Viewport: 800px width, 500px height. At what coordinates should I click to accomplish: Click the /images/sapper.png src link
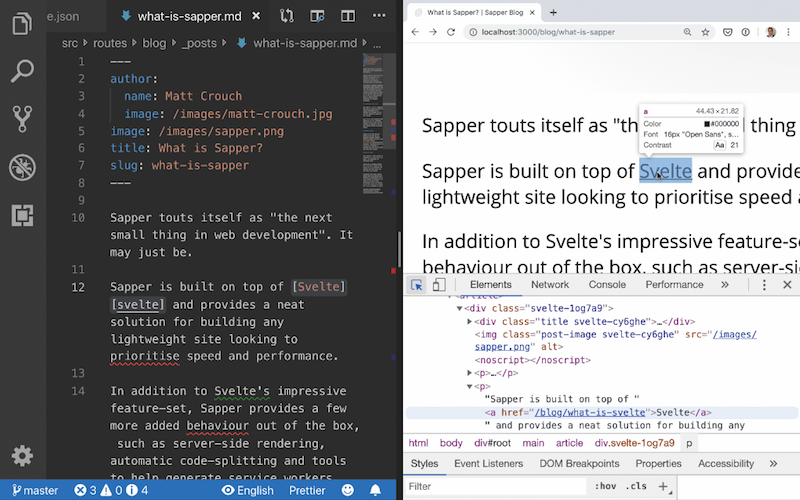(615, 341)
